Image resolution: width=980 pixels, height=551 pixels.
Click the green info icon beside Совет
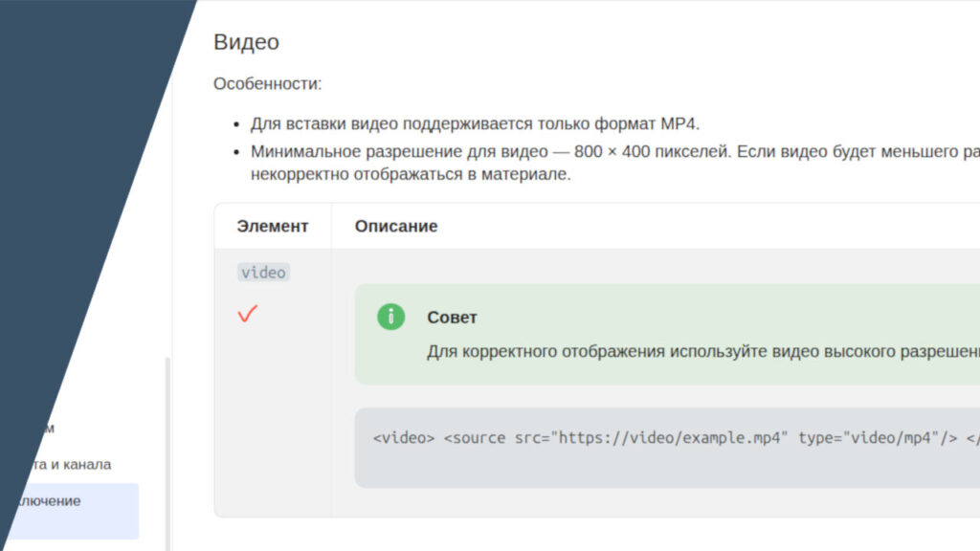[390, 317]
